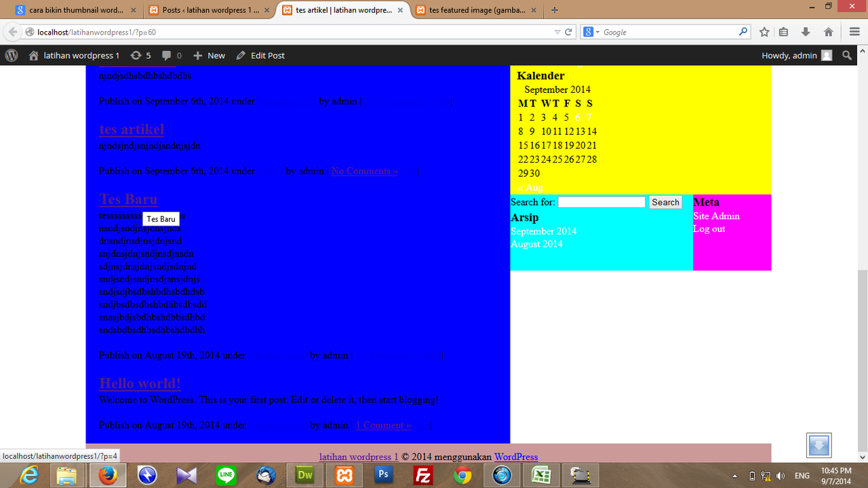
Task: Open the comments bubble in admin bar
Action: [172, 56]
